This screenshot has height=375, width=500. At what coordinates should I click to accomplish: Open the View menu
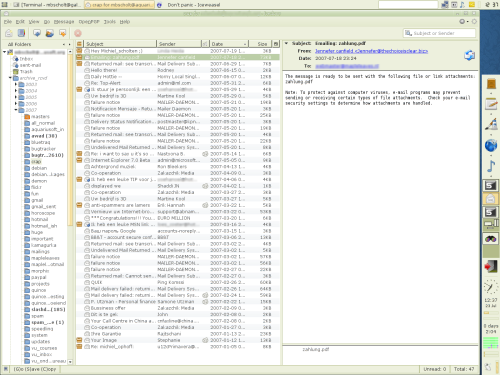(34, 22)
